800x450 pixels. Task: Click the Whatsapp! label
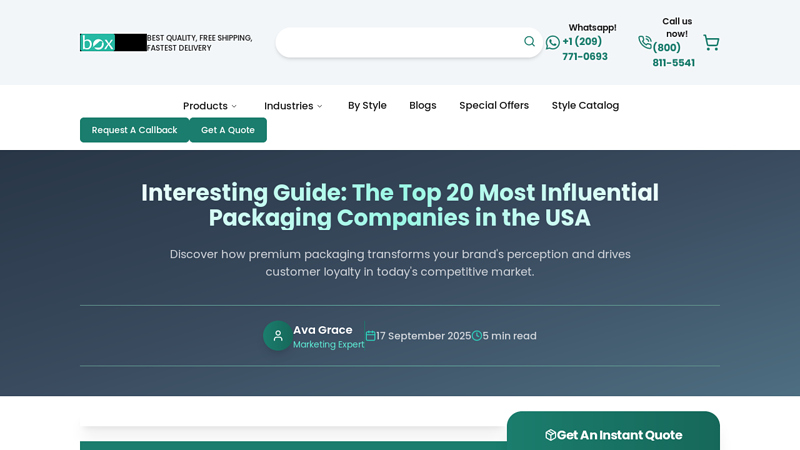coord(592,28)
